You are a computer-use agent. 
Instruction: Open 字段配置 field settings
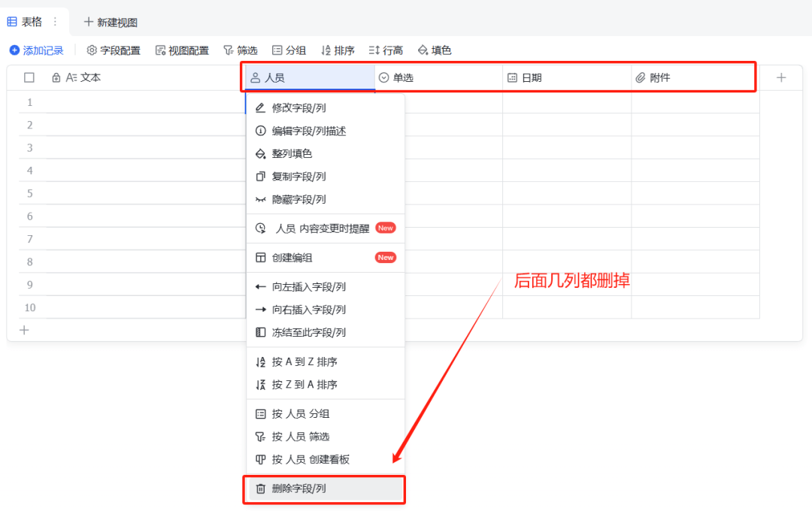click(x=114, y=50)
